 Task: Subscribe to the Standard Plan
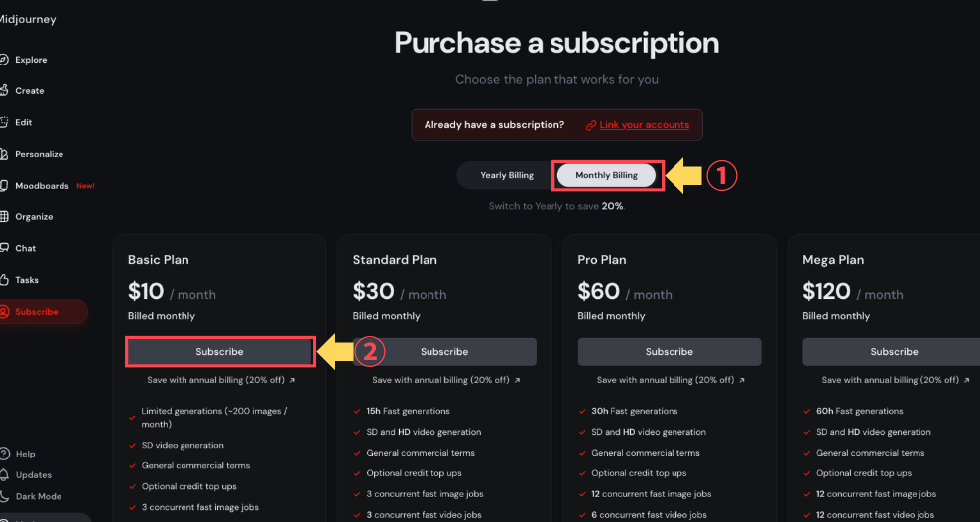click(444, 352)
